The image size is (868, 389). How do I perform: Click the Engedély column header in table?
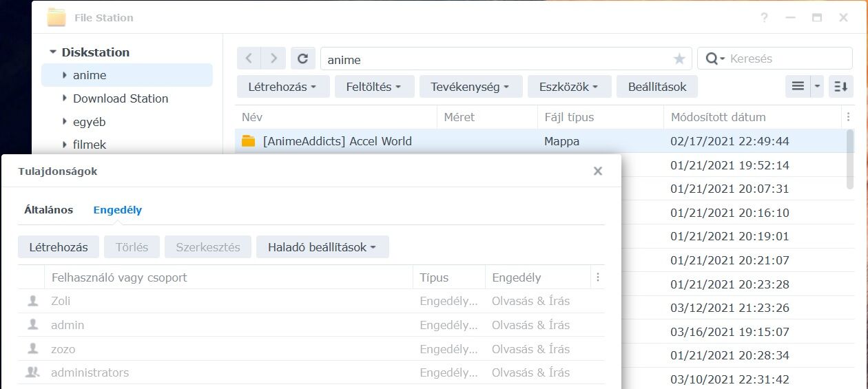point(538,277)
